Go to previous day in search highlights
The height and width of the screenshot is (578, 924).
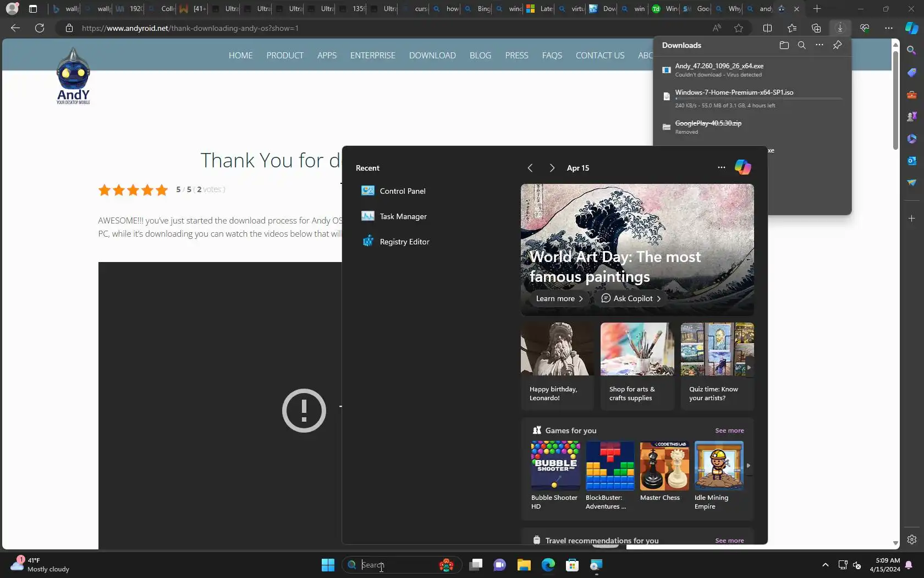click(530, 168)
